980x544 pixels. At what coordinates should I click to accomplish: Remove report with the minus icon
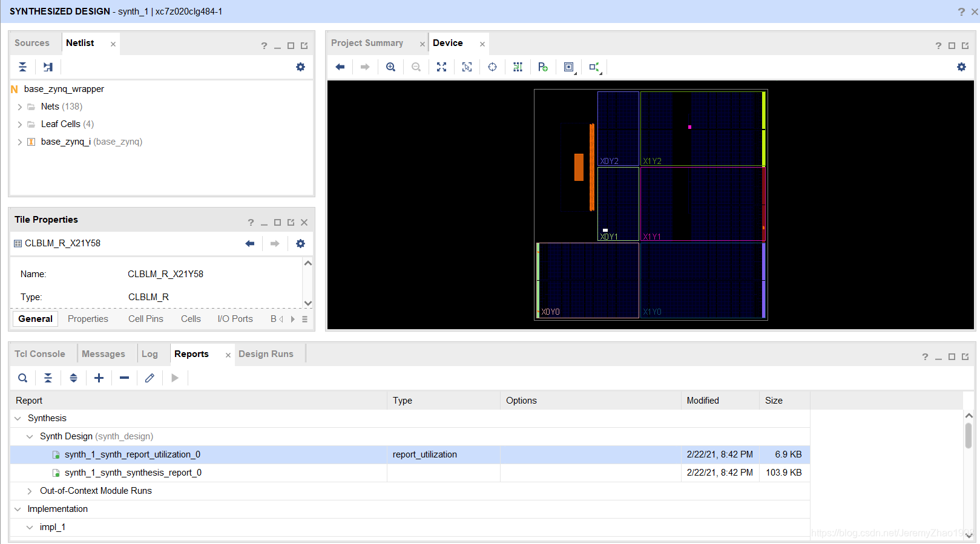click(124, 378)
